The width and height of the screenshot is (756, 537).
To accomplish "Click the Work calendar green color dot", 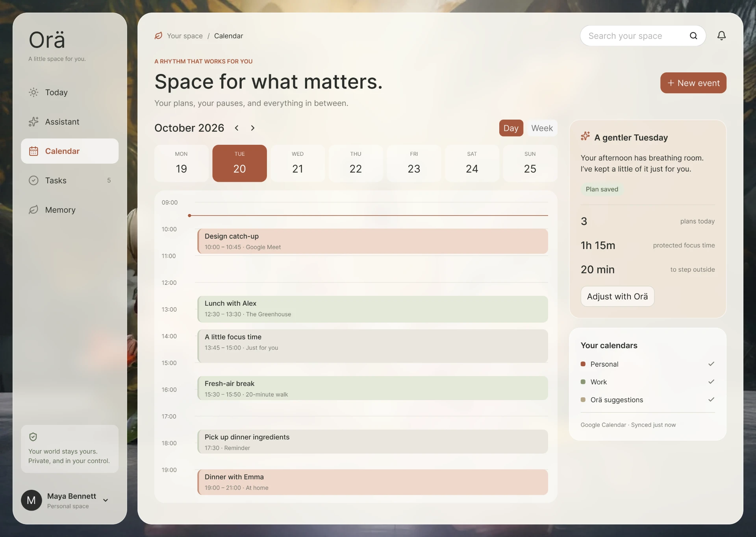I will (583, 382).
